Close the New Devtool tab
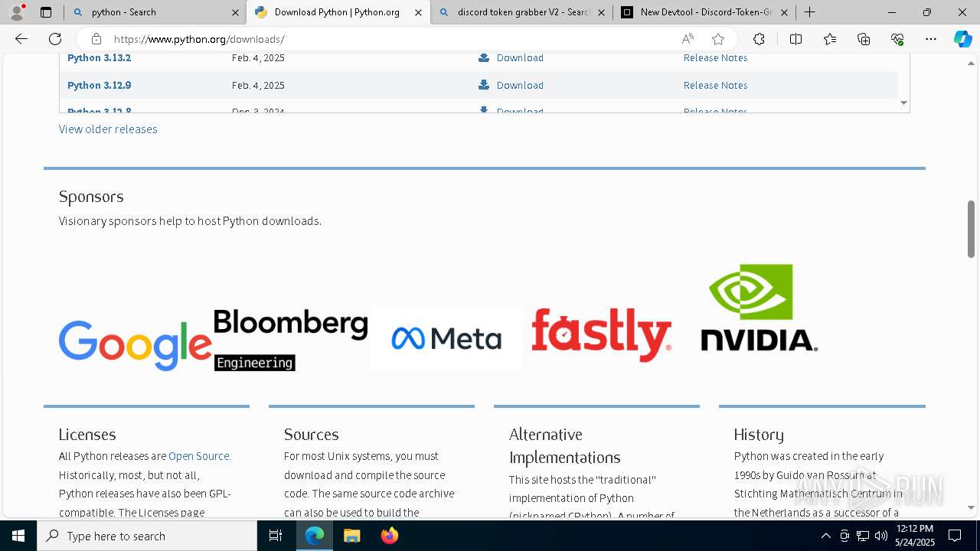Screen dimensions: 980x551 click(x=784, y=12)
